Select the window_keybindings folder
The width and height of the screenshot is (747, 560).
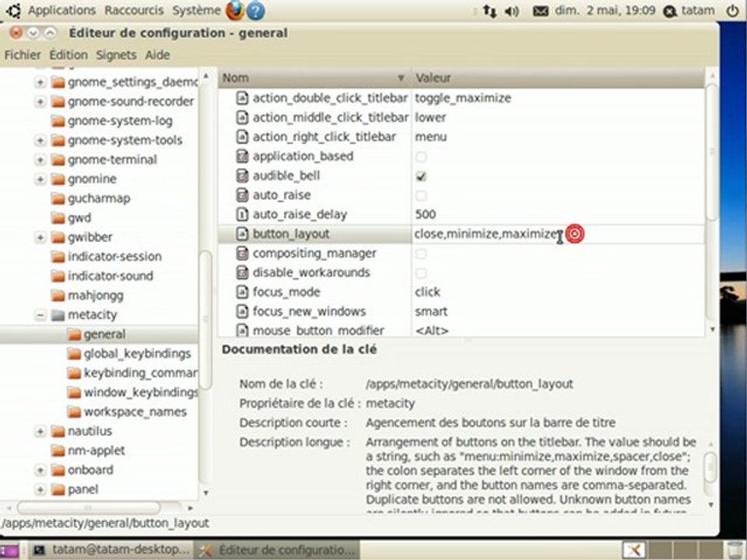[141, 393]
